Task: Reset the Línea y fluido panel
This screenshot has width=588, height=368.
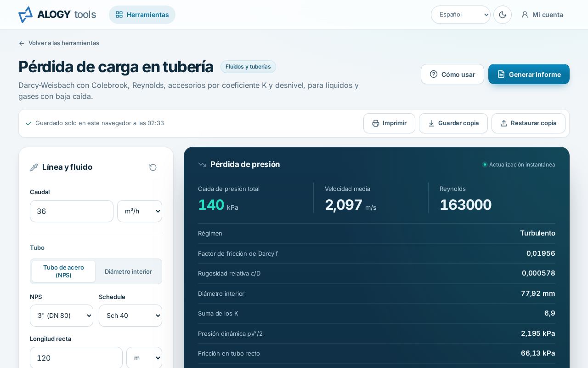Action: coord(153,167)
